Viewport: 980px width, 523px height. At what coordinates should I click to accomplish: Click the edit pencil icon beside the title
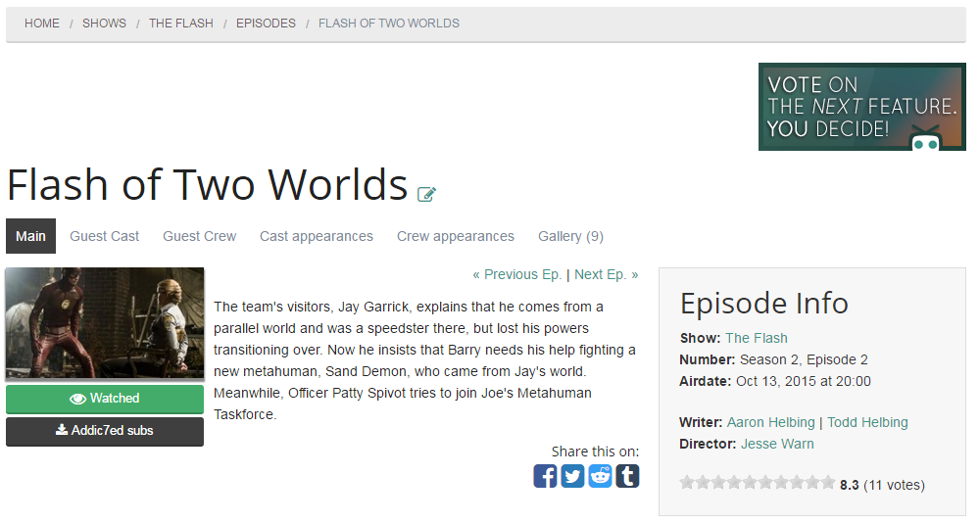[426, 194]
